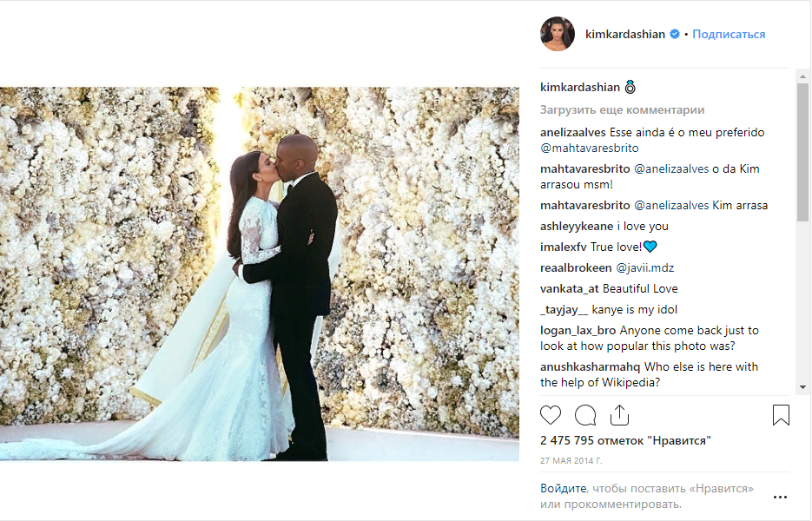Save the post with the bookmark icon
This screenshot has height=521, width=812.
click(781, 415)
